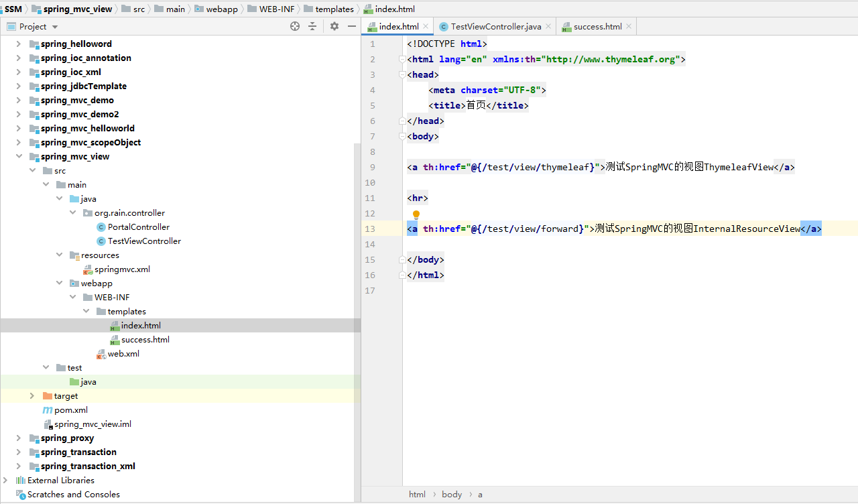Open Project panel settings gear
Image resolution: width=858 pixels, height=504 pixels.
click(334, 26)
